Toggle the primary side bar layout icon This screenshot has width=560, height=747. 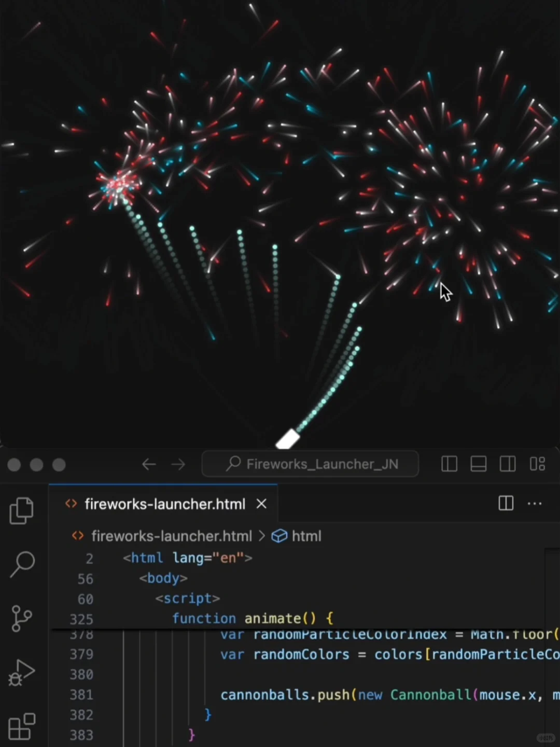[x=449, y=464]
